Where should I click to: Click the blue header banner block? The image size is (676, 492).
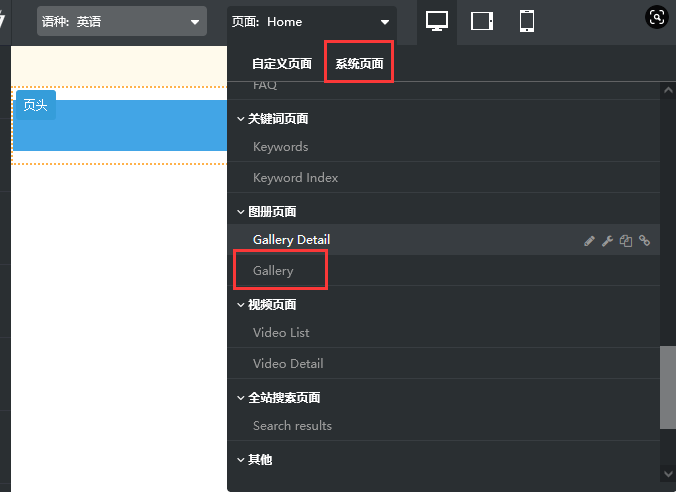(120, 125)
